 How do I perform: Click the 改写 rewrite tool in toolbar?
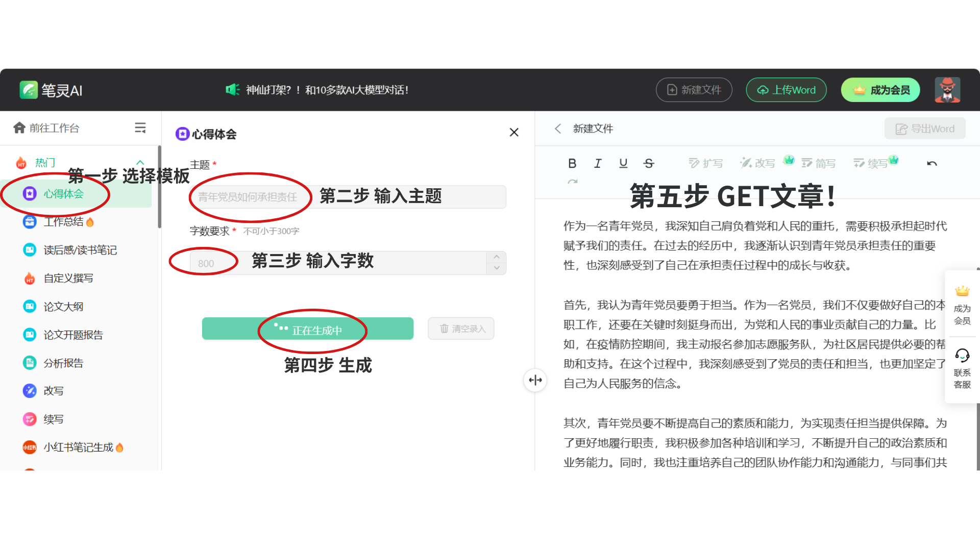[758, 163]
